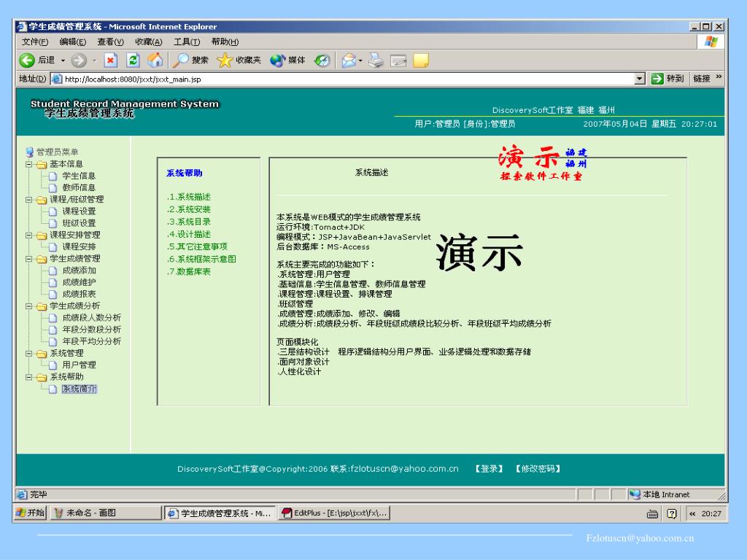Open the 帮助(H) menu
747x560 pixels.
click(225, 42)
